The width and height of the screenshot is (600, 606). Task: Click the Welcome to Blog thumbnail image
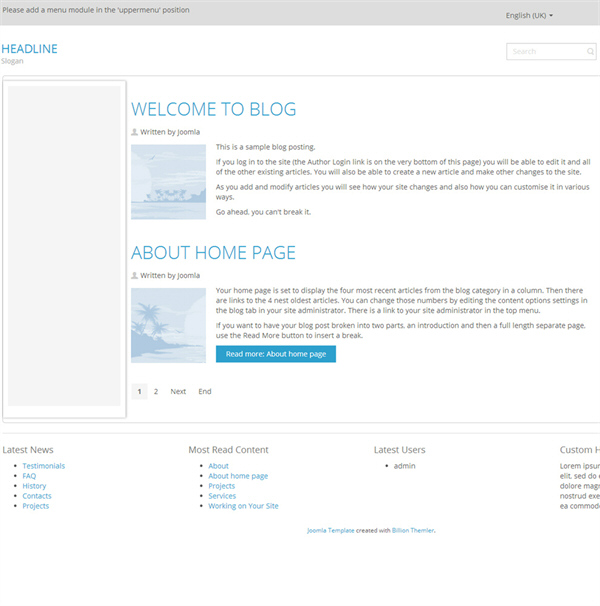(168, 181)
